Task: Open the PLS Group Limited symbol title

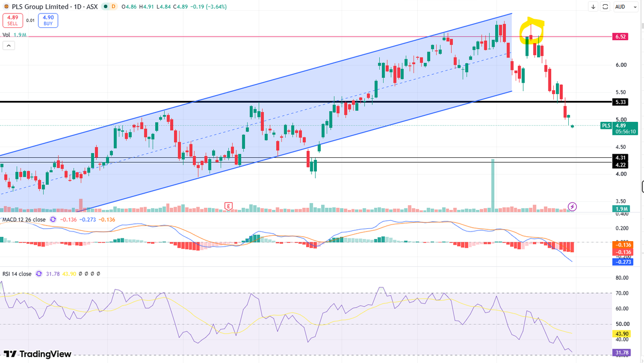Action: pyautogui.click(x=55, y=6)
